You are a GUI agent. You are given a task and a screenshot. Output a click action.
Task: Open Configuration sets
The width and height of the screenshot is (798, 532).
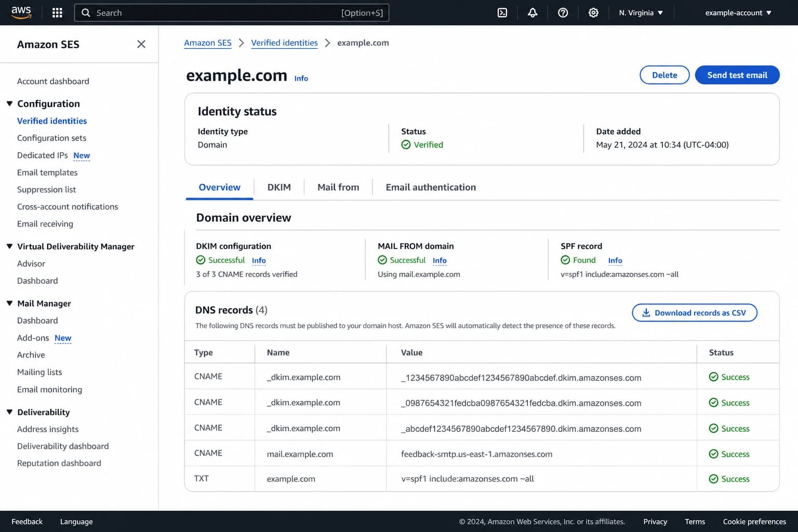(51, 138)
